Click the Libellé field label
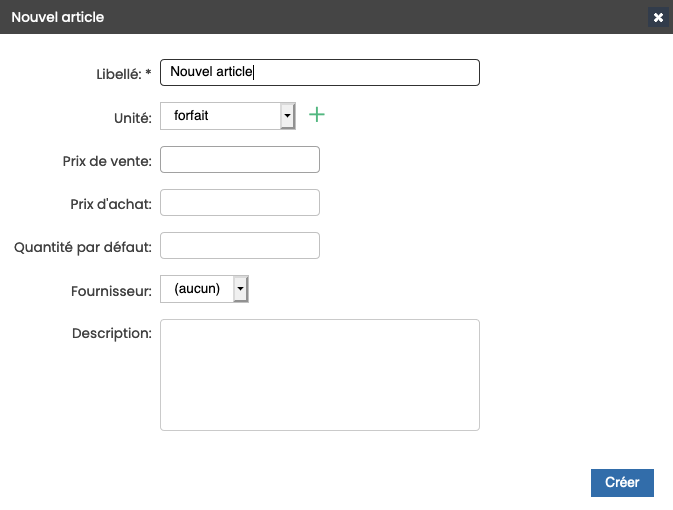Viewport: 673px width, 510px height. [124, 74]
